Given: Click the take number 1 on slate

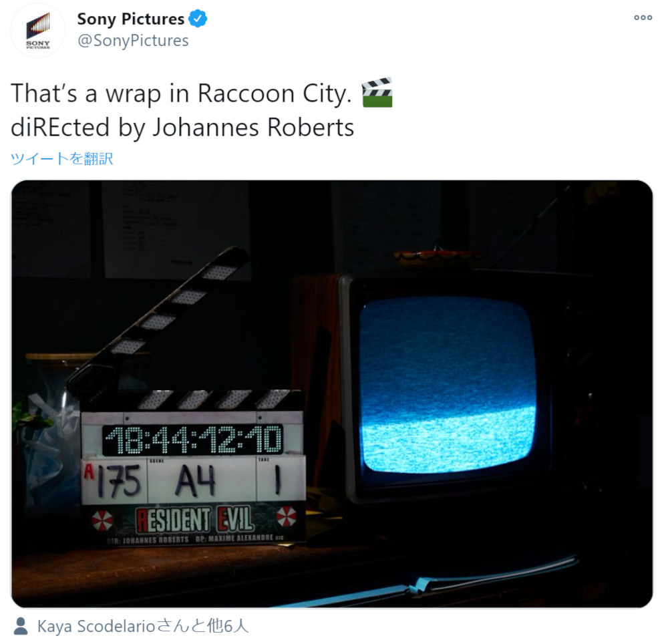Looking at the screenshot, I should [x=278, y=480].
